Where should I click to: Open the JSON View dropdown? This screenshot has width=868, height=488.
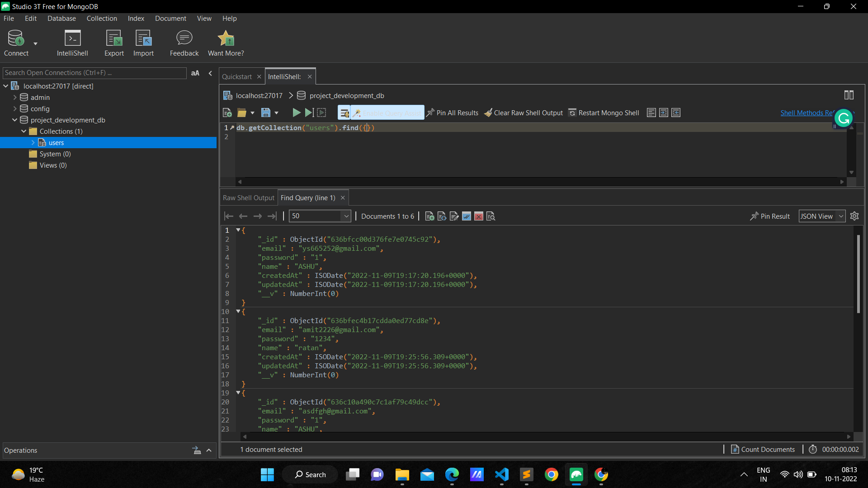click(x=821, y=216)
